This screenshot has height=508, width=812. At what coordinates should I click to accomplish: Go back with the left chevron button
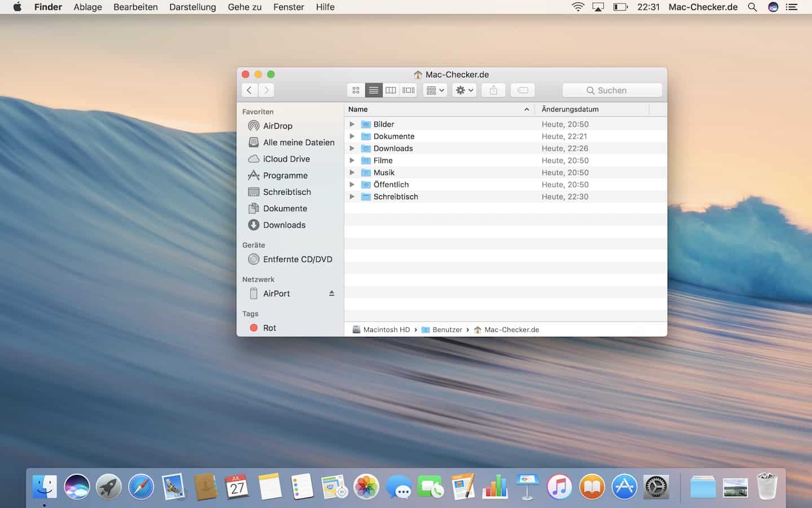[x=249, y=90]
